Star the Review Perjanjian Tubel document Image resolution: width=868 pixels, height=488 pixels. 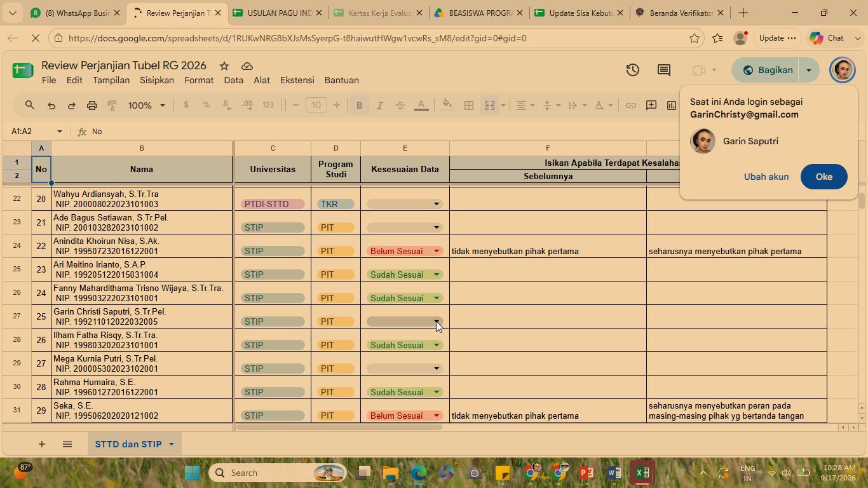pyautogui.click(x=224, y=66)
